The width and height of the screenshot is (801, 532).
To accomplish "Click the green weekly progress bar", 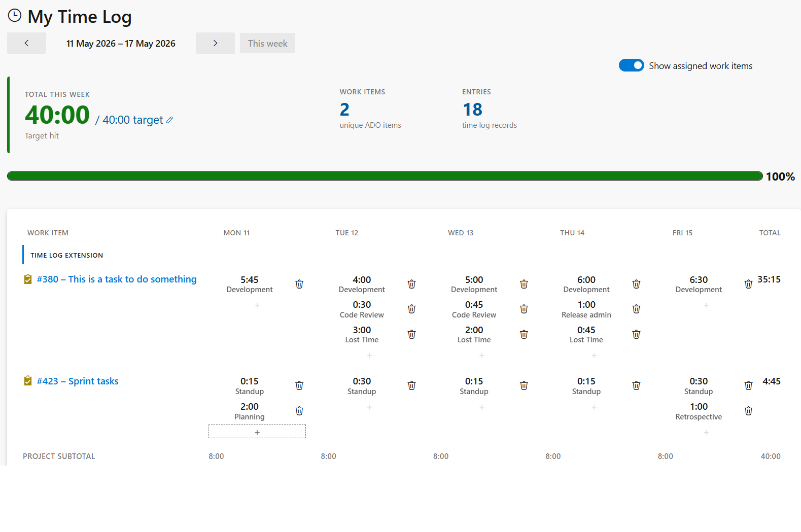I will click(x=385, y=176).
